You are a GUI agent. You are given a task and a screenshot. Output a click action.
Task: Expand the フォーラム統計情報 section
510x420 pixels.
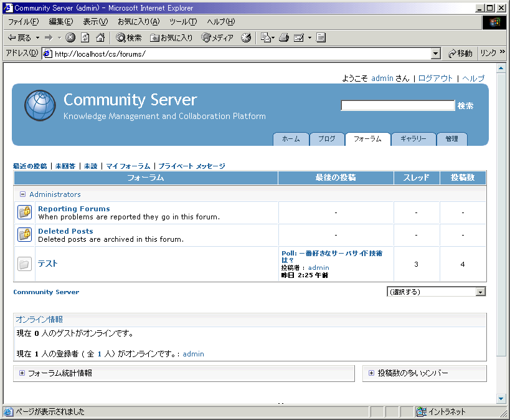tap(22, 373)
